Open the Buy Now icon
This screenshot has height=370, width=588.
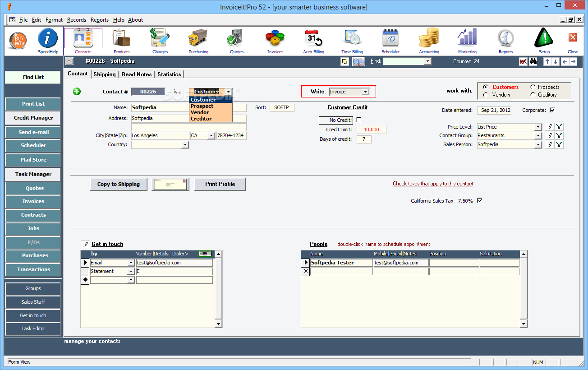pos(18,41)
